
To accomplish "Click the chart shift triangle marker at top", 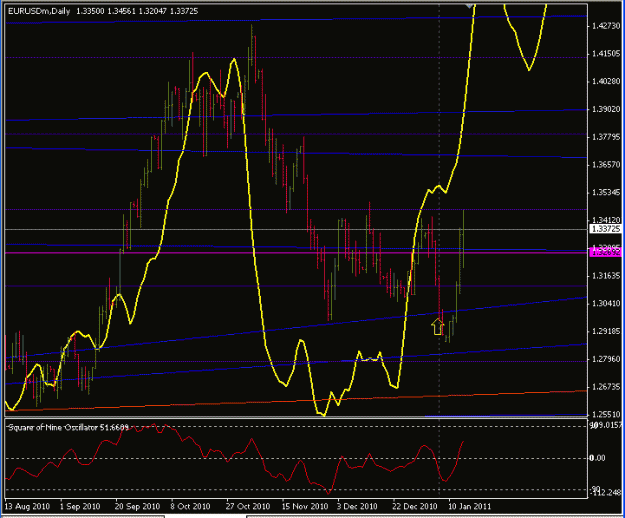I will coord(470,6).
